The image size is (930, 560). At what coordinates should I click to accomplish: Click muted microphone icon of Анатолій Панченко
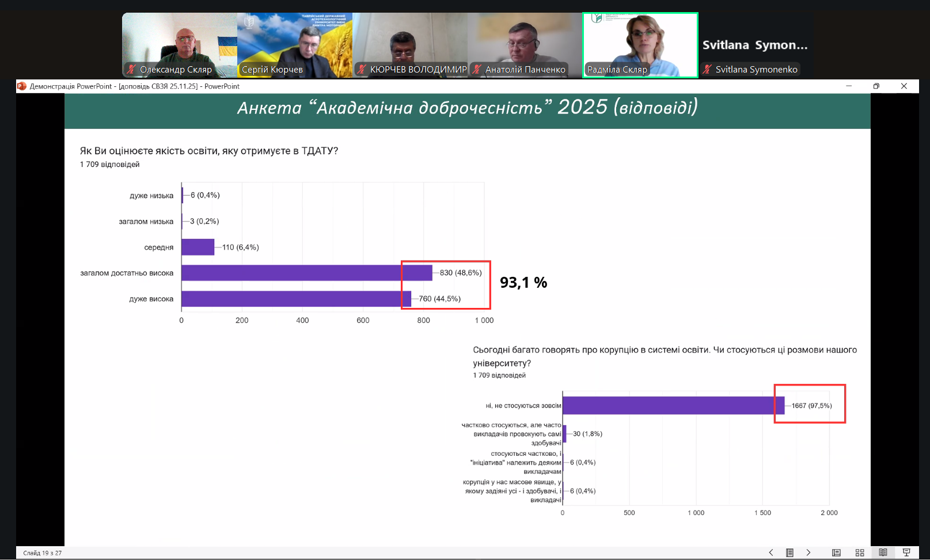click(x=477, y=69)
